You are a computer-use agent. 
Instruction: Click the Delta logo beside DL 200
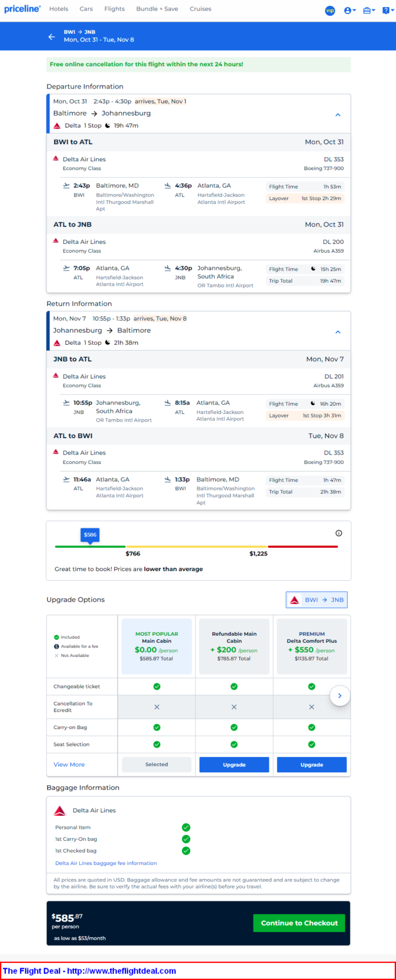point(56,241)
